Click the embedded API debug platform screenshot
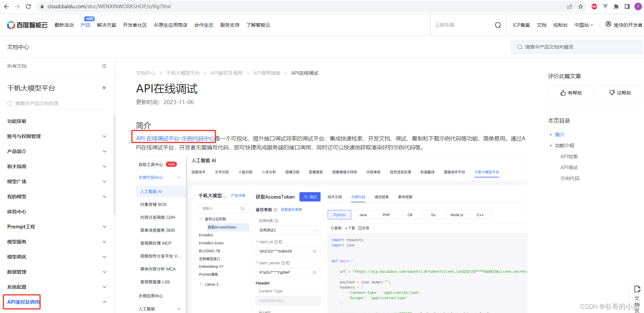Image resolution: width=644 pixels, height=313 pixels. pyautogui.click(x=332, y=234)
